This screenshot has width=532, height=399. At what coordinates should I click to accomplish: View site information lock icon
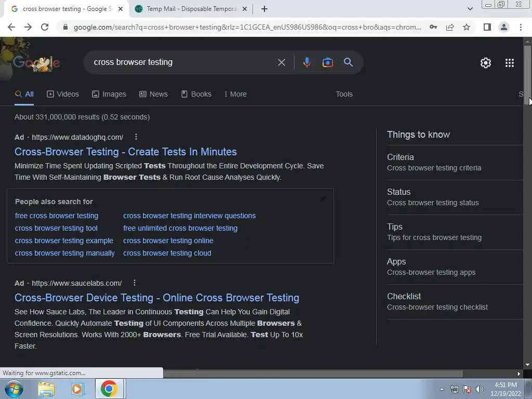65,27
